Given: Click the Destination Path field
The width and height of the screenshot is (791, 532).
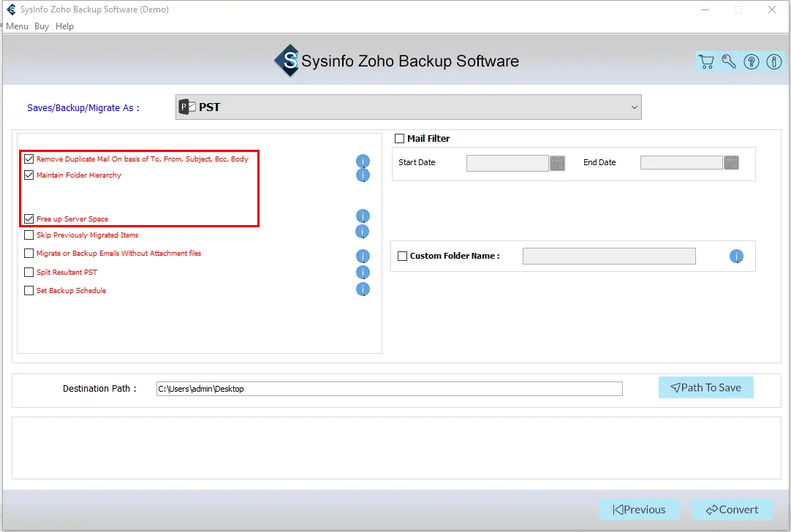Looking at the screenshot, I should point(389,389).
